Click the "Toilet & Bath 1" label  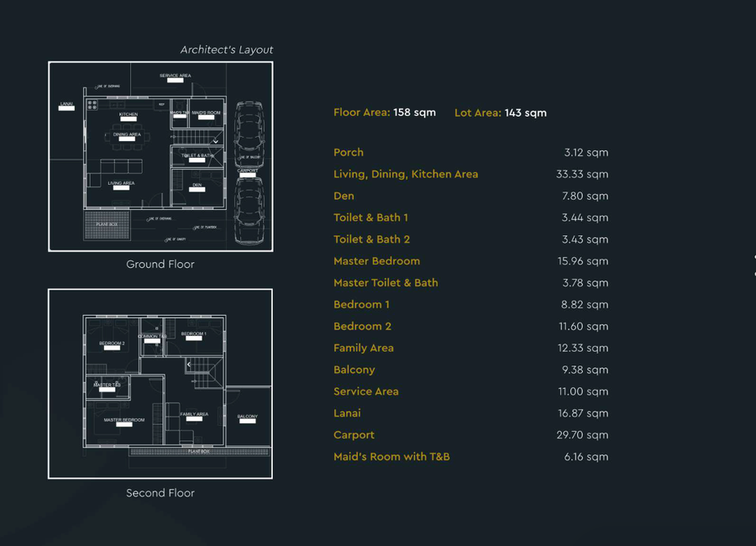[x=370, y=218]
